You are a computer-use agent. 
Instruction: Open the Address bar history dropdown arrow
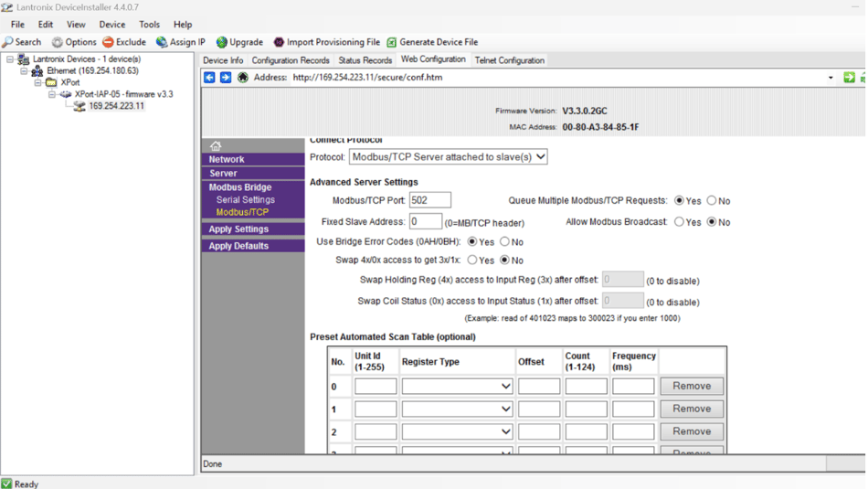tap(831, 78)
